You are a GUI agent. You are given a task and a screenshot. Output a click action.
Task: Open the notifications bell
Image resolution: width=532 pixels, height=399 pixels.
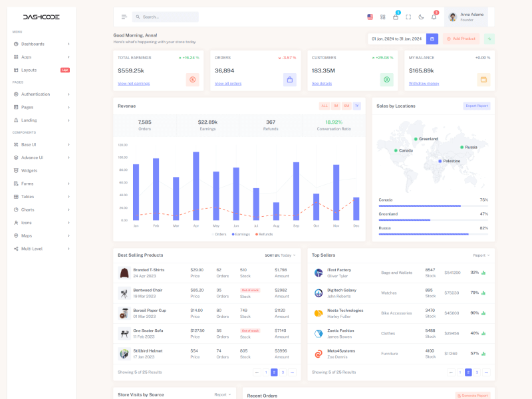[434, 17]
